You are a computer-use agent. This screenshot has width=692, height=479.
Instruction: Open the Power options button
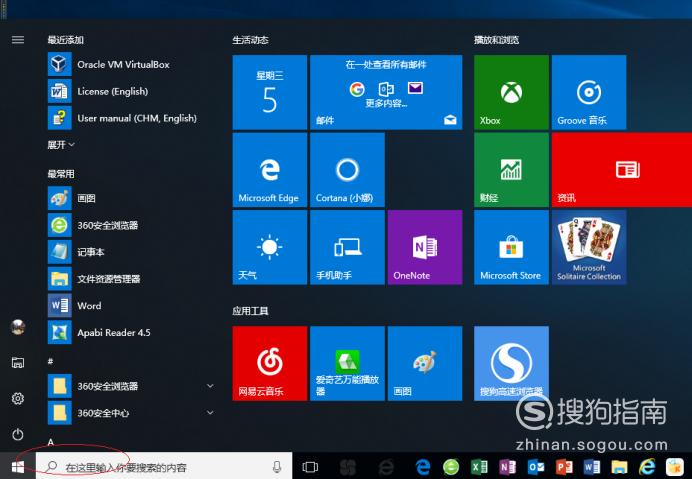[18, 435]
